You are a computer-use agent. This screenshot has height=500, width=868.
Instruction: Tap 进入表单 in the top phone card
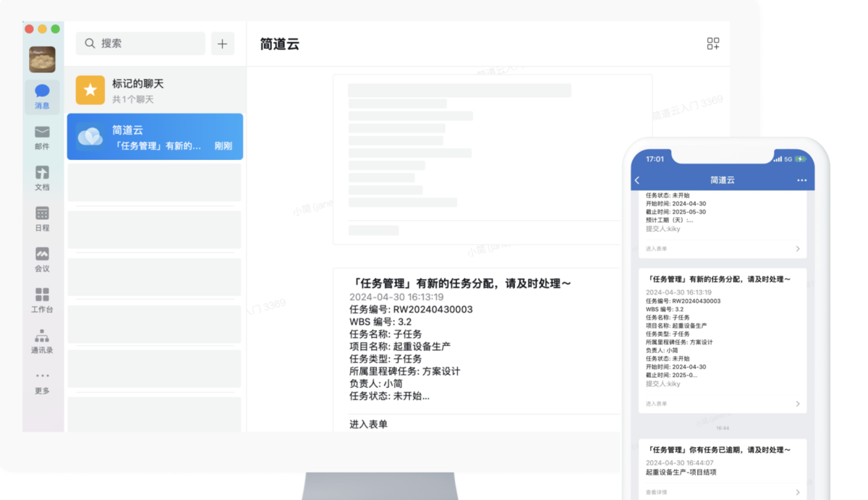click(656, 249)
